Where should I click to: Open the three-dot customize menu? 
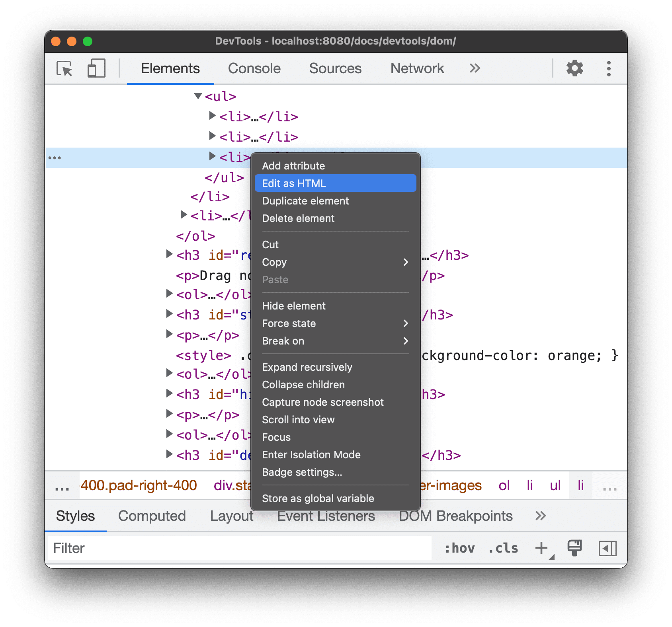(x=608, y=68)
